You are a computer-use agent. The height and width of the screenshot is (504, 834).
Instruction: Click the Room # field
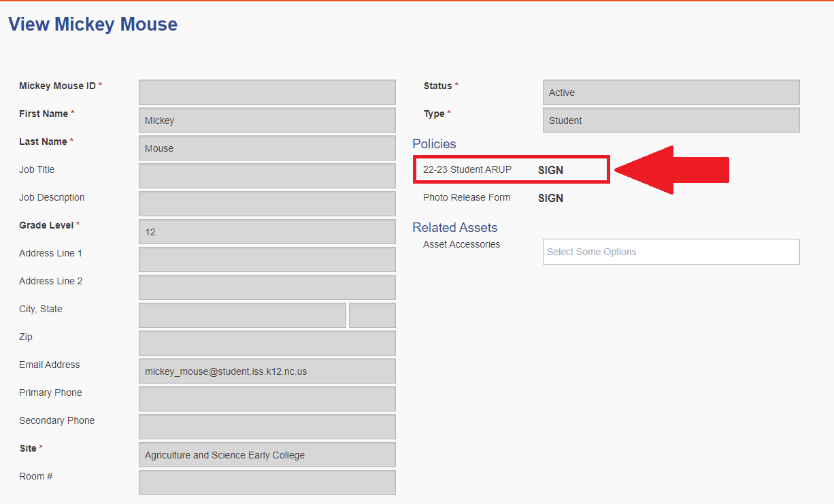tap(267, 483)
